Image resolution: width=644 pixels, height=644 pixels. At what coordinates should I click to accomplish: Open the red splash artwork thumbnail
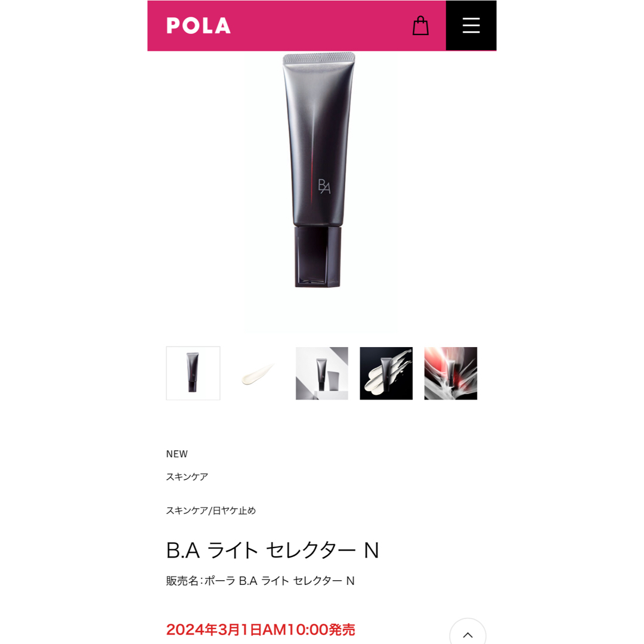coord(451,373)
